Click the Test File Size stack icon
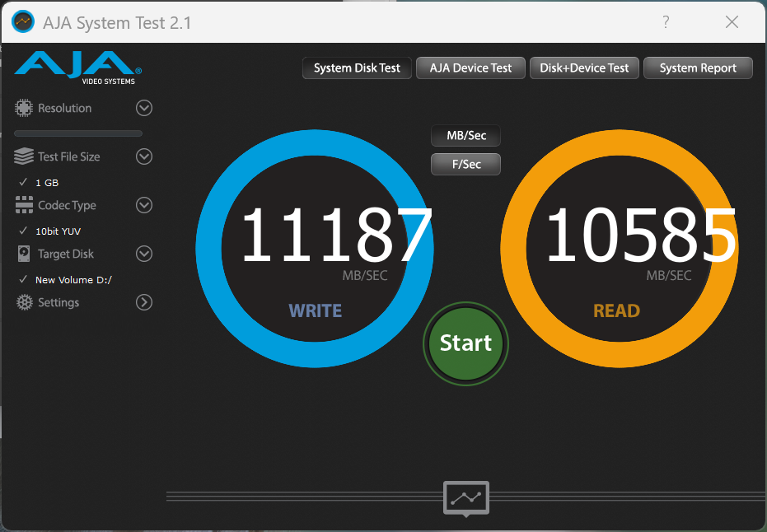Screen dimensions: 767x532 (x=25, y=156)
